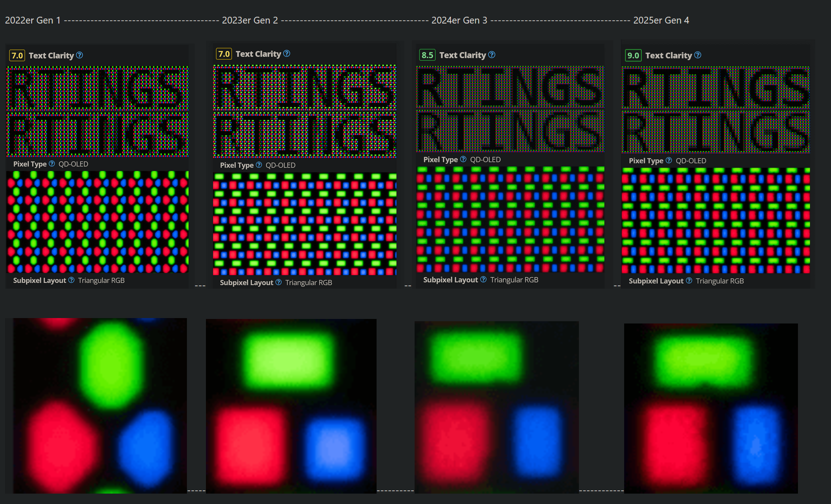This screenshot has width=831, height=504.
Task: Show Subpixel Layout help in the Gen 3 panel
Action: click(x=483, y=280)
